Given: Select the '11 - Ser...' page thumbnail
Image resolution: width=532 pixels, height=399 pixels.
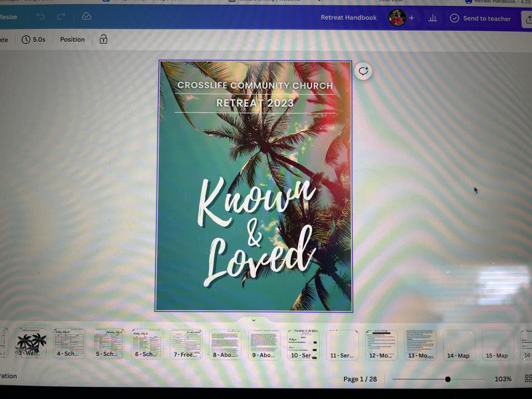Looking at the screenshot, I should 342,345.
